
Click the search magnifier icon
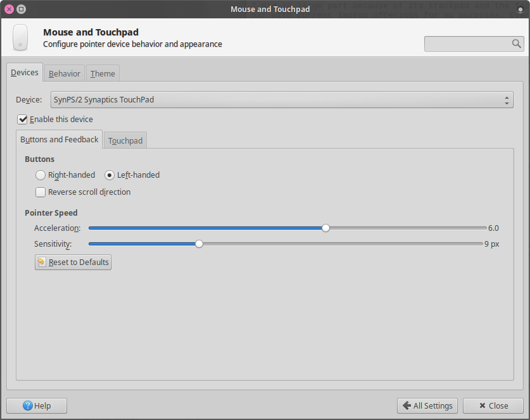516,44
